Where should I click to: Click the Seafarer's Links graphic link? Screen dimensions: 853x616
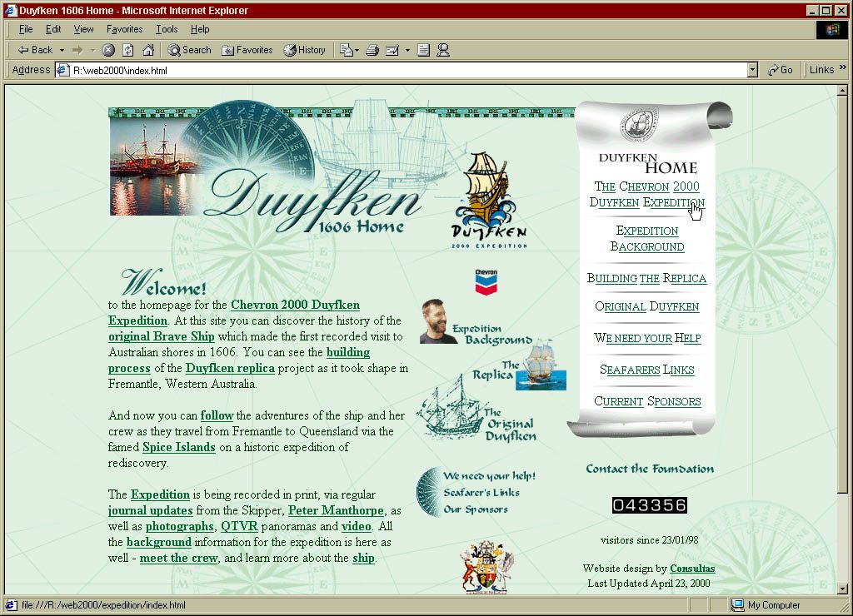(x=481, y=493)
